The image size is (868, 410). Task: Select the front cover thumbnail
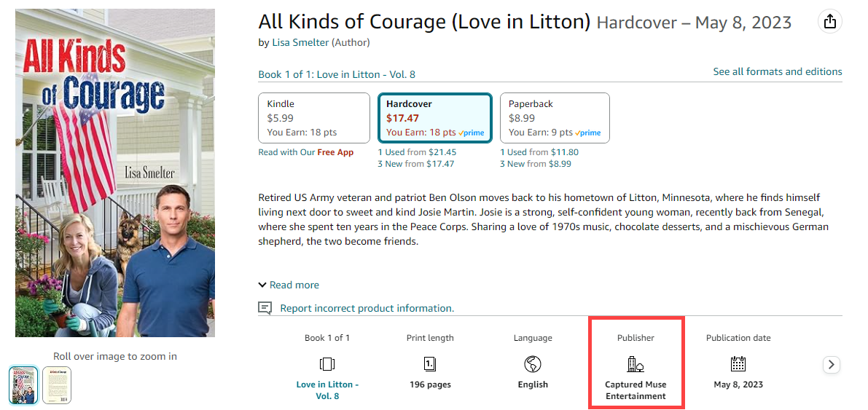click(23, 385)
